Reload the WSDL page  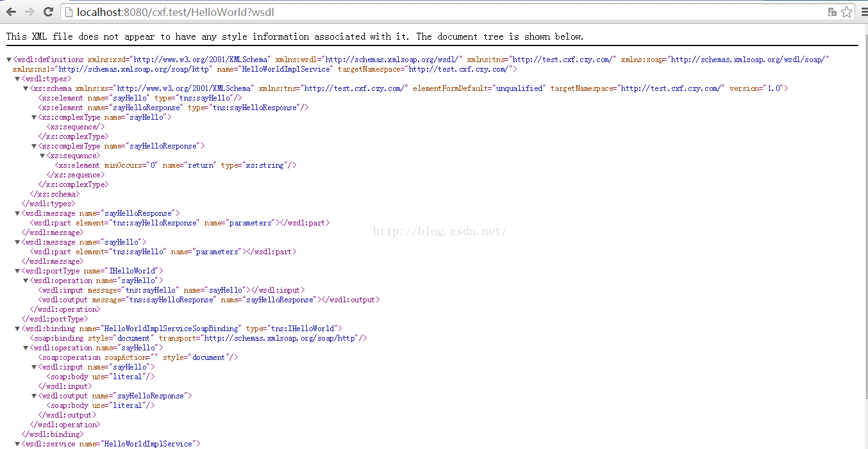point(48,12)
